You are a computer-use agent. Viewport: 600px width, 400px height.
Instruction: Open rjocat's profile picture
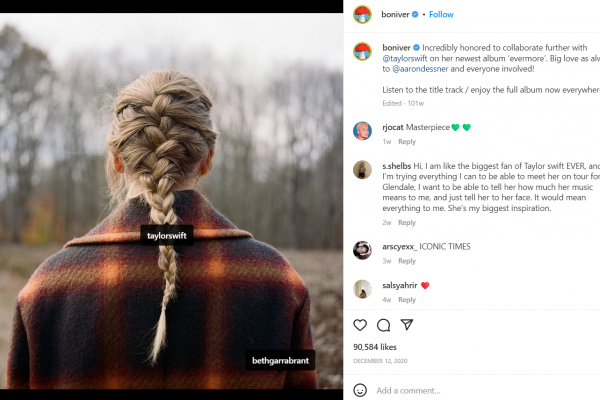click(362, 131)
